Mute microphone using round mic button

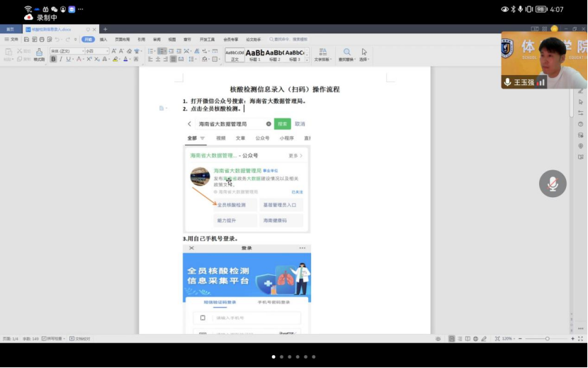point(553,184)
